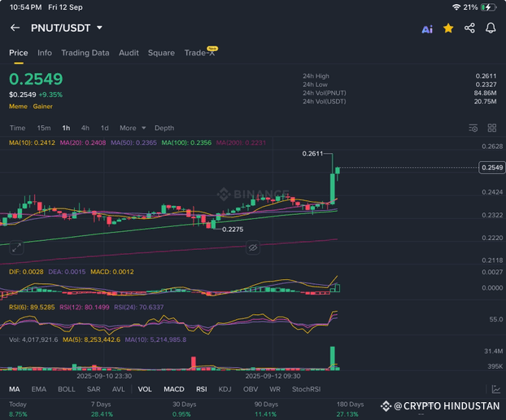Expand chart to fullscreen
Screen dimensions: 506x420
click(16, 247)
